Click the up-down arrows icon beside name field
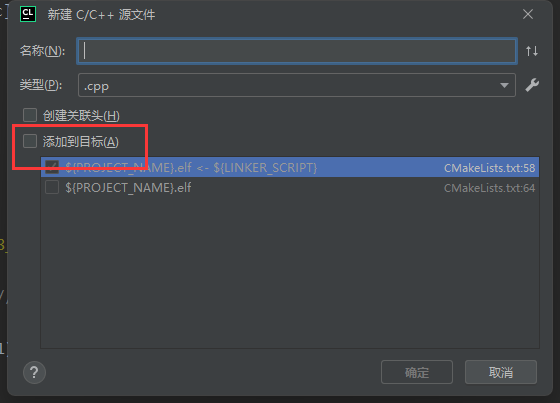The image size is (560, 403). (x=532, y=51)
